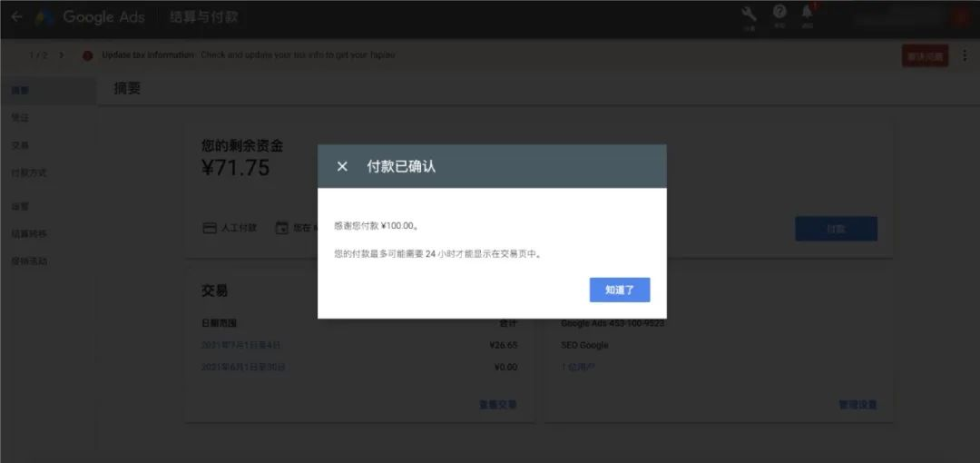
Task: Click the calendar icon in the balance card
Action: point(282,228)
